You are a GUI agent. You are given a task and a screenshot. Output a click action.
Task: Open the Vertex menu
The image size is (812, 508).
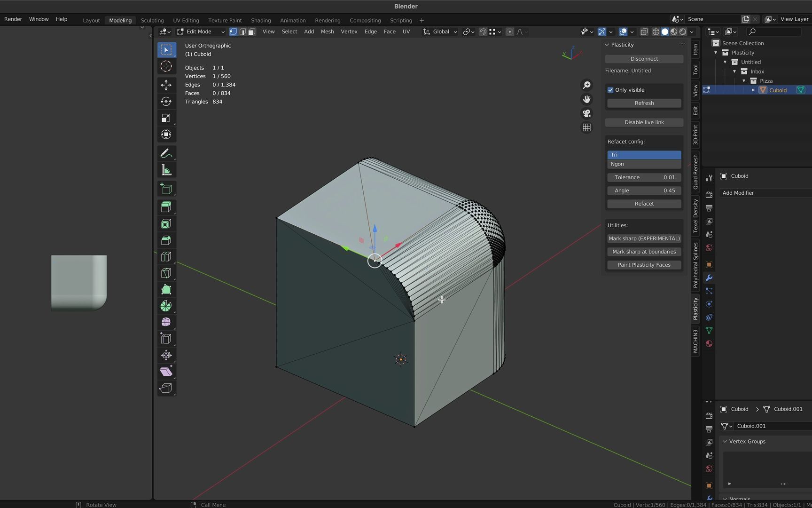(x=349, y=32)
